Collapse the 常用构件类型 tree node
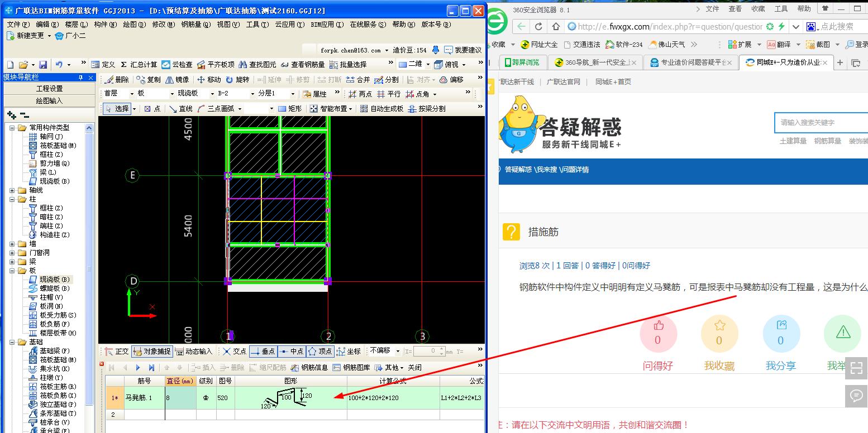The height and width of the screenshot is (433, 868). pos(13,128)
